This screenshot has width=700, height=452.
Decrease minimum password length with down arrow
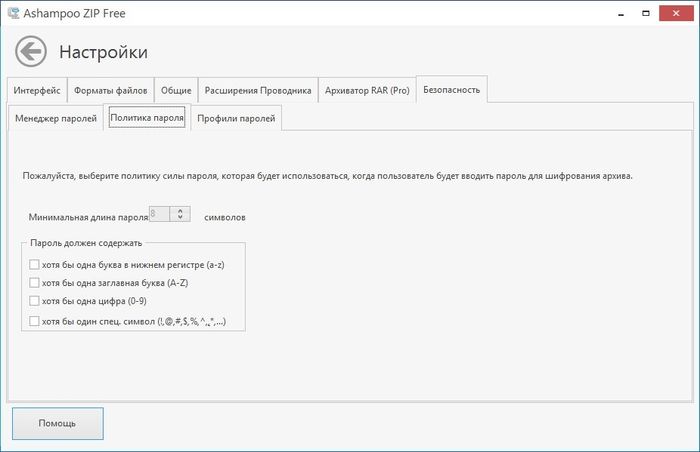tap(180, 219)
